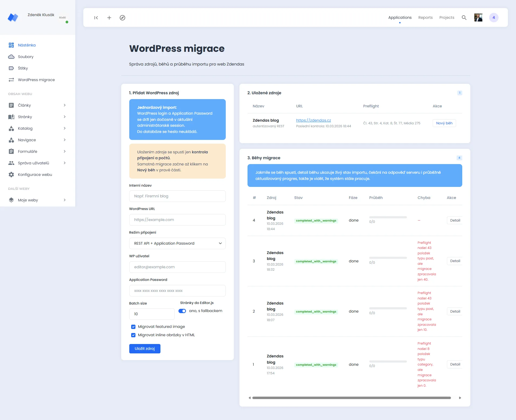Image resolution: width=516 pixels, height=420 pixels.
Task: Click the Soubory cloud icon
Action: 11,57
